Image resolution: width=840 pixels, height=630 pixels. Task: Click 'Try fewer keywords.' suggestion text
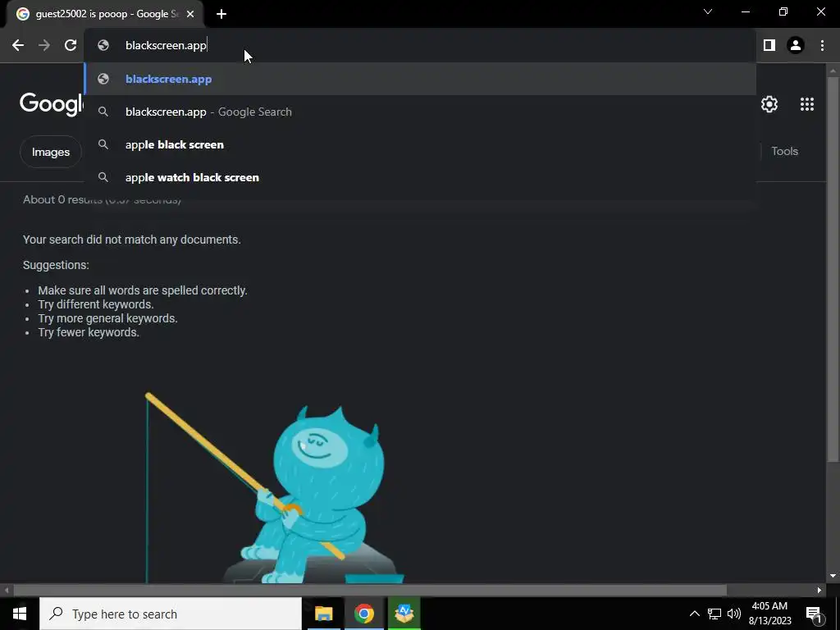pyautogui.click(x=89, y=332)
